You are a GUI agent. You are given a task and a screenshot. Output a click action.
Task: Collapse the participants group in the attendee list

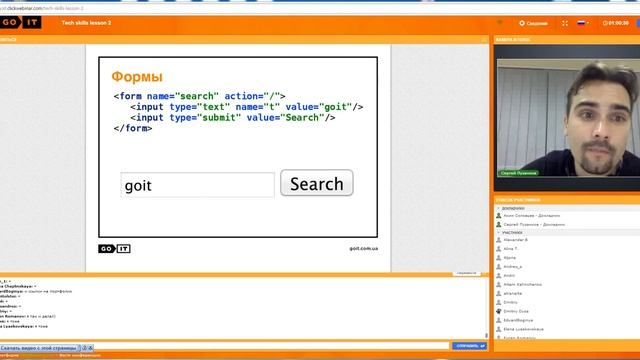pyautogui.click(x=498, y=233)
